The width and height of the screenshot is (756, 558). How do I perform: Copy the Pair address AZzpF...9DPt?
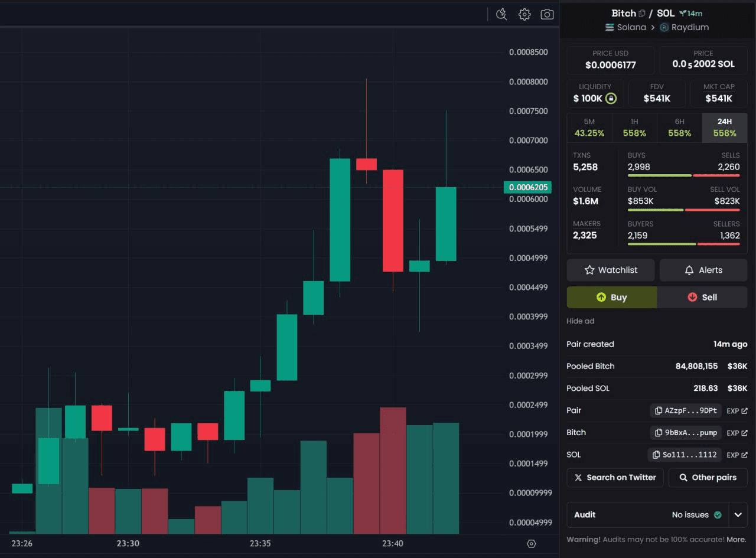pyautogui.click(x=686, y=410)
